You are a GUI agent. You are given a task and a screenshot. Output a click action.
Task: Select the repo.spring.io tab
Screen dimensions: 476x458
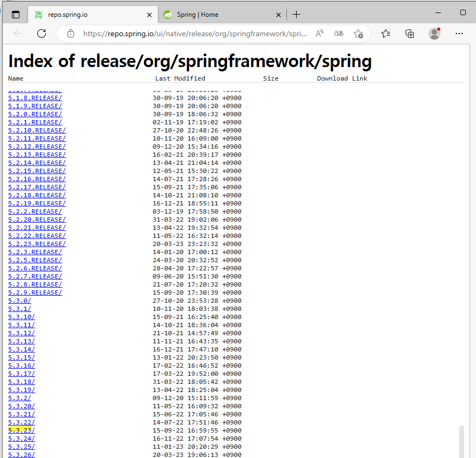coord(93,15)
